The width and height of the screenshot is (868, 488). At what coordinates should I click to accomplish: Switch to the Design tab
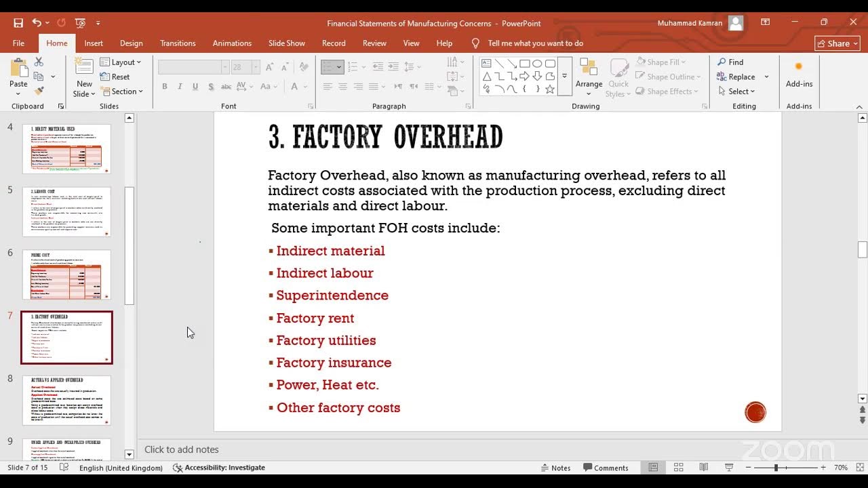[131, 43]
